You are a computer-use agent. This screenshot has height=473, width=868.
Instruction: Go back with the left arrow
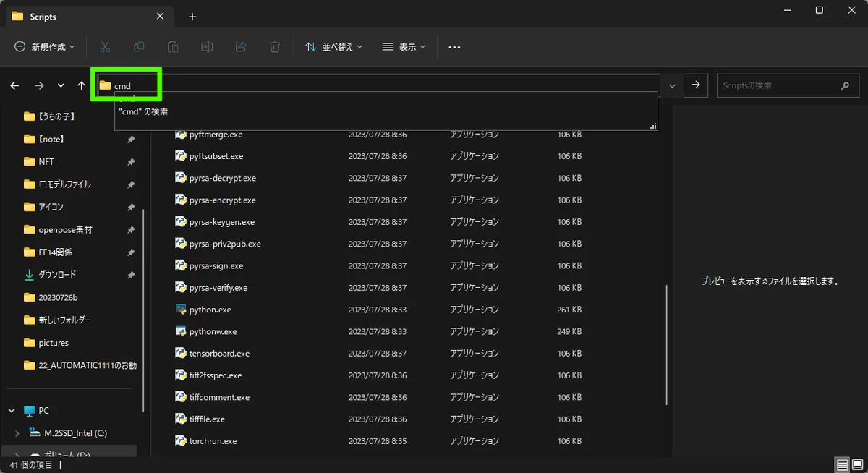point(14,85)
